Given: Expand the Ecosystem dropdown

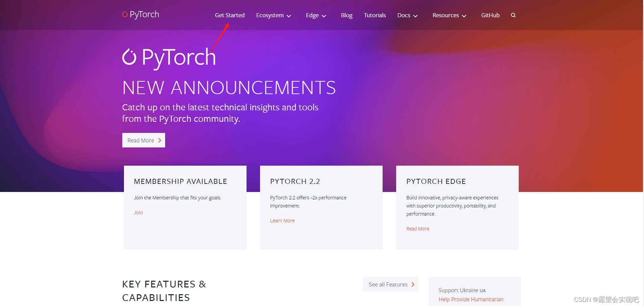Looking at the screenshot, I should coord(274,15).
